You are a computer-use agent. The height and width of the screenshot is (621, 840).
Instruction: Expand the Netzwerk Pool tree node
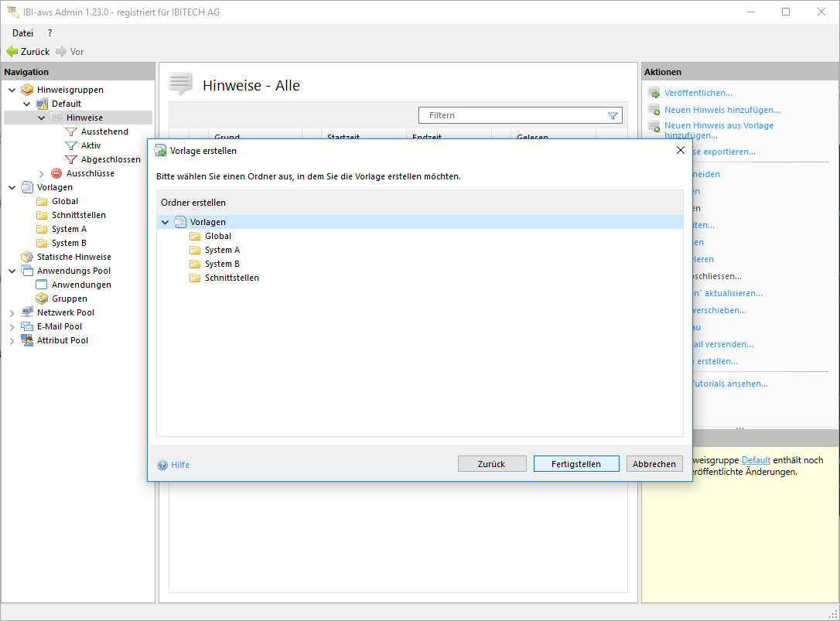[12, 313]
